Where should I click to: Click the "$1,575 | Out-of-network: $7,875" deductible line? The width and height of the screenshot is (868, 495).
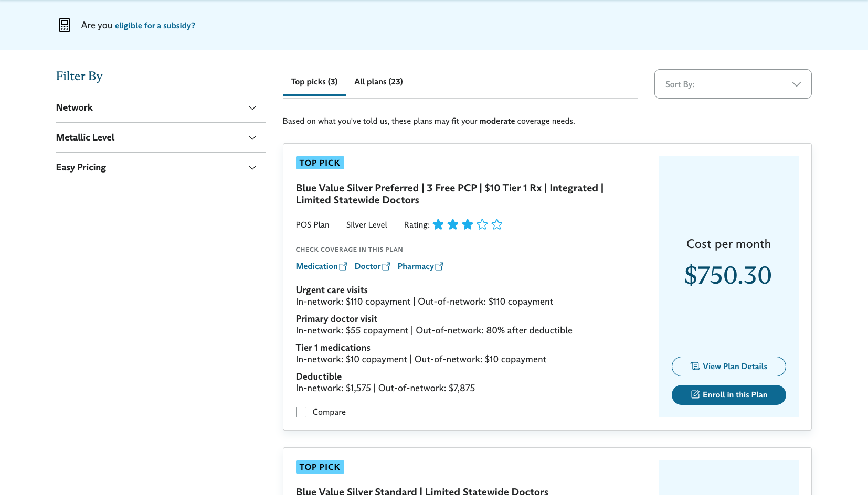[x=410, y=388]
